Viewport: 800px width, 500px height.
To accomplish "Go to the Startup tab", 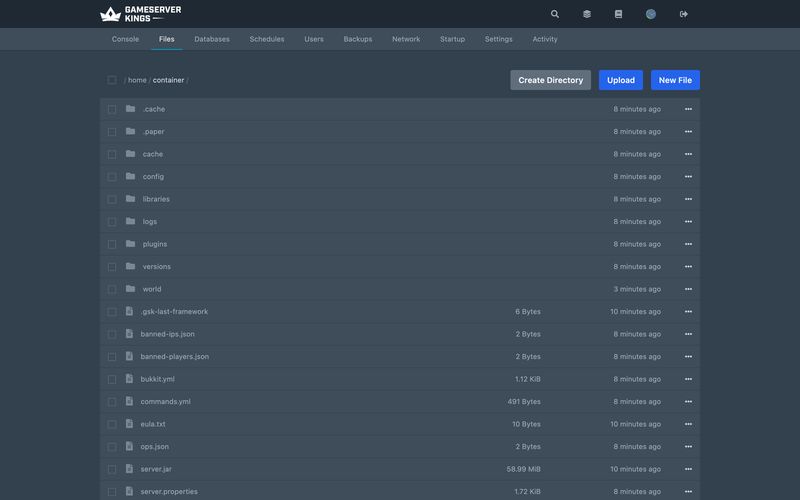I will [453, 39].
